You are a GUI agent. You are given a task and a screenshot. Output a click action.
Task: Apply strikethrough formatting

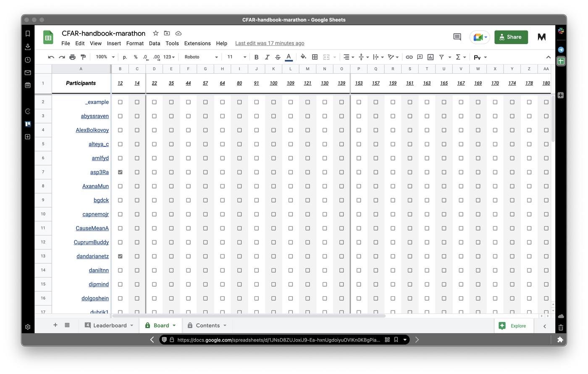[x=278, y=57]
